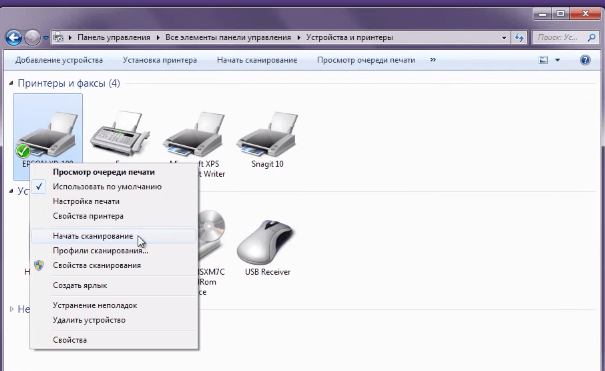605x371 pixels.
Task: Select the EPSON default printer icon
Action: [x=48, y=135]
